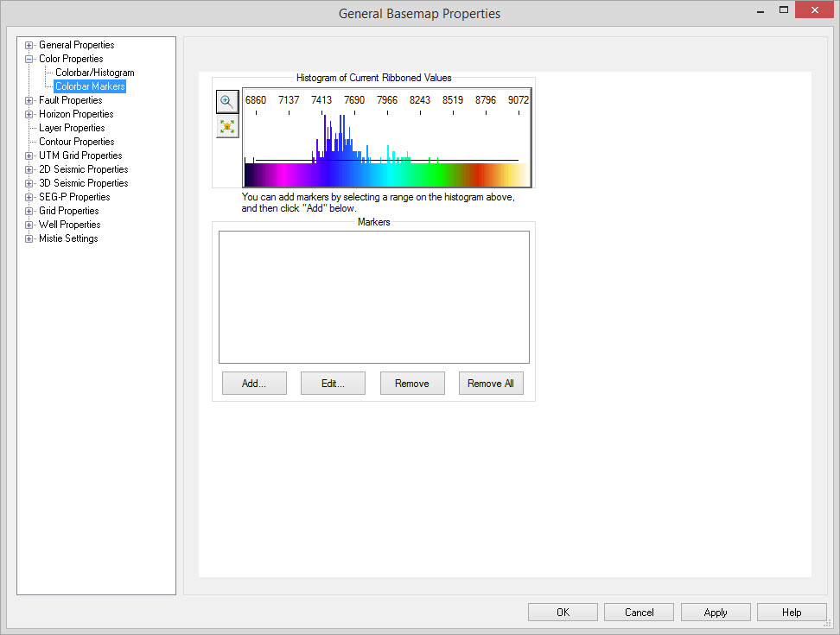Viewport: 840px width, 635px height.
Task: Expand the Fault Properties node
Action: point(29,100)
